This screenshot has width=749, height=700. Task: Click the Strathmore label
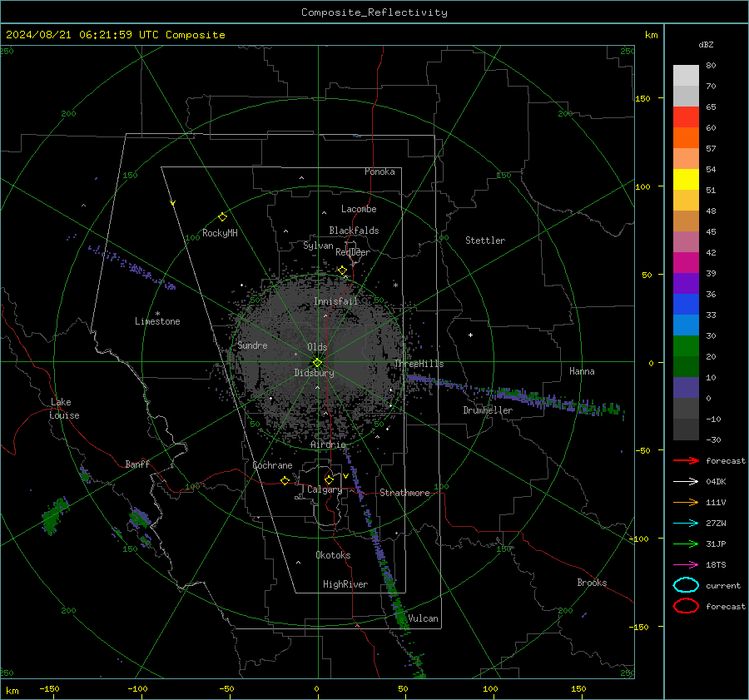pyautogui.click(x=404, y=493)
